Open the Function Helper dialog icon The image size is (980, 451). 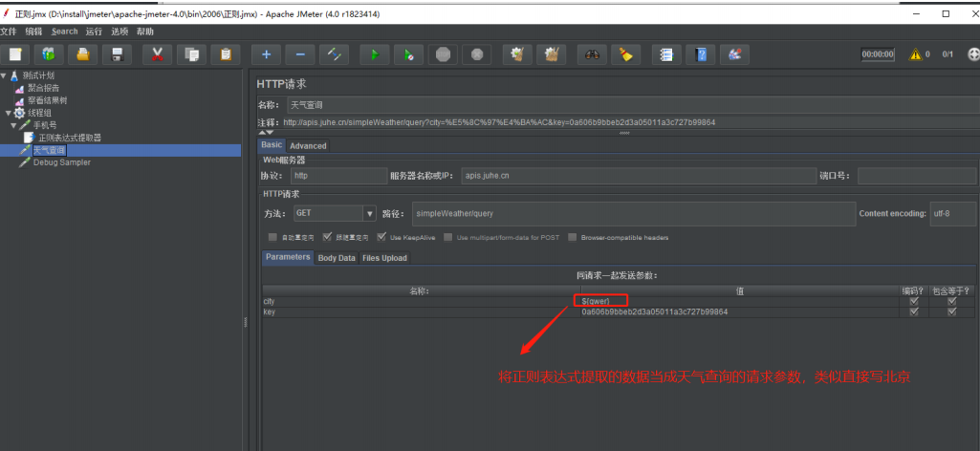click(666, 55)
